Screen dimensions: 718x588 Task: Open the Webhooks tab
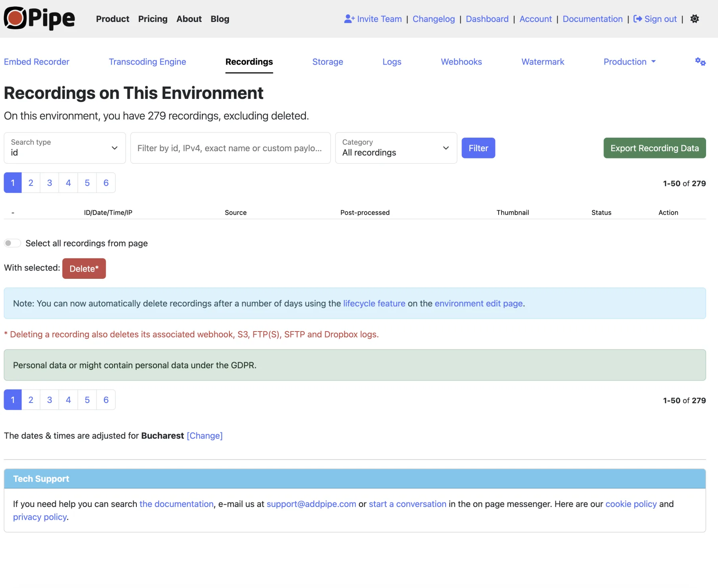(462, 62)
